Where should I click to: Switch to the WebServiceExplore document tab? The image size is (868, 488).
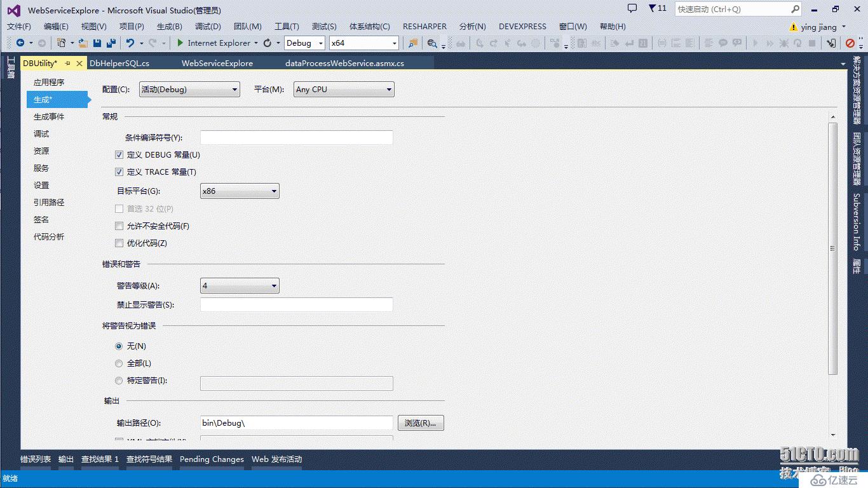217,63
